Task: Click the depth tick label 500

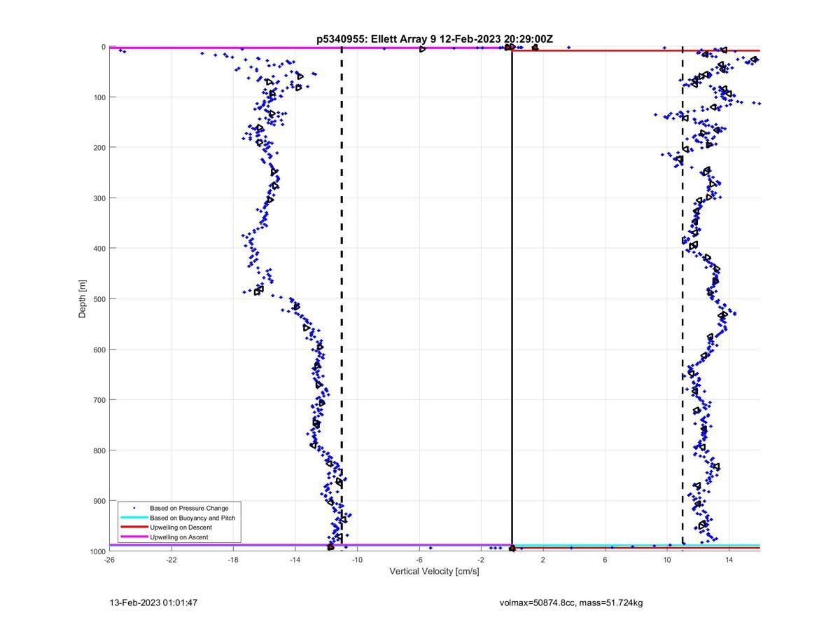Action: 99,299
